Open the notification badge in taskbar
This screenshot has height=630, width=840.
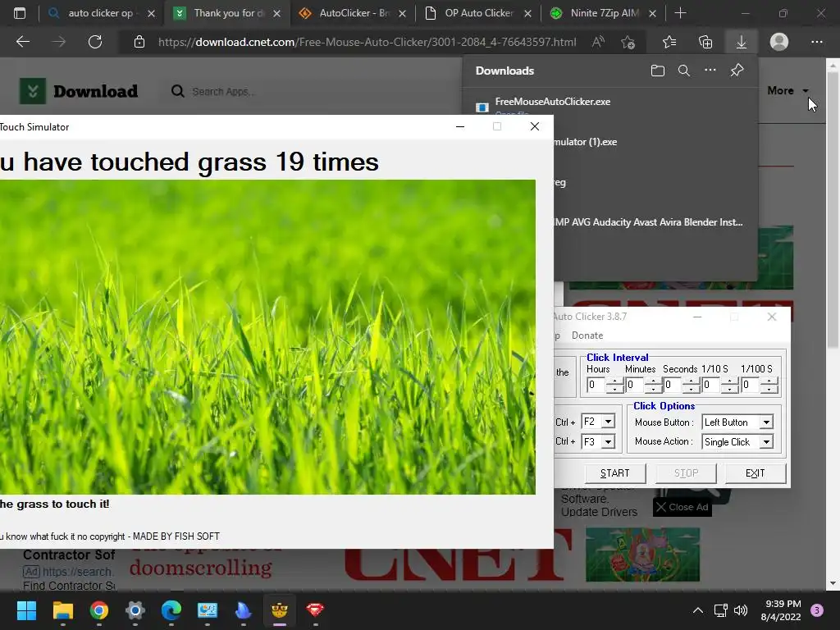pos(817,610)
